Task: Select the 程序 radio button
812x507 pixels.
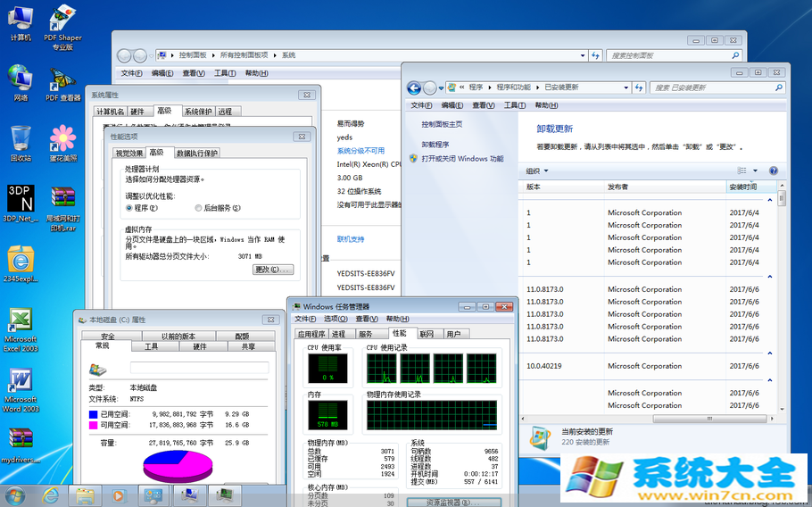Action: [129, 208]
